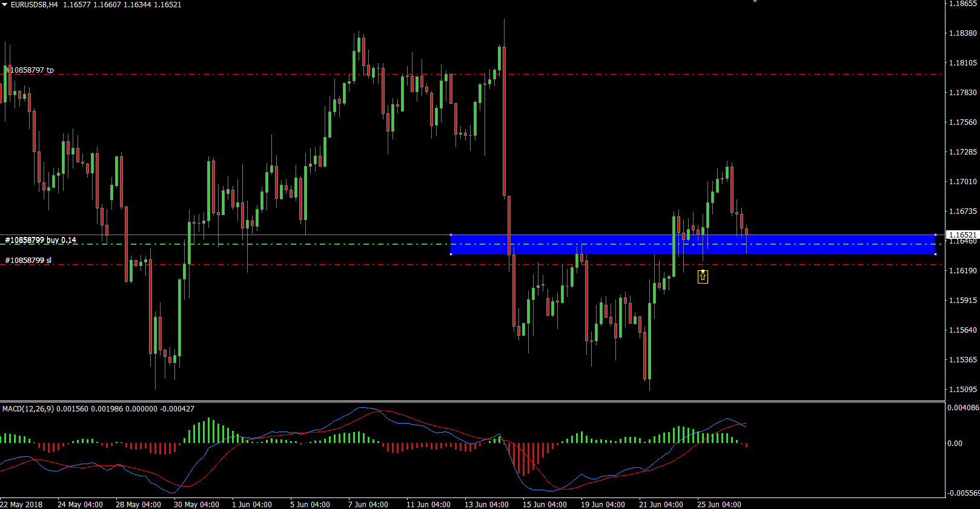
Task: Select the '#10858797 tp' take-profit label
Action: click(x=30, y=70)
